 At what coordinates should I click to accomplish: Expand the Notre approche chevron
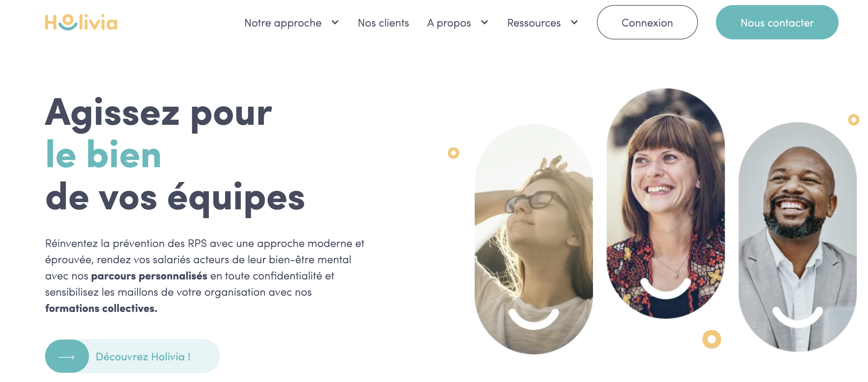coord(335,22)
